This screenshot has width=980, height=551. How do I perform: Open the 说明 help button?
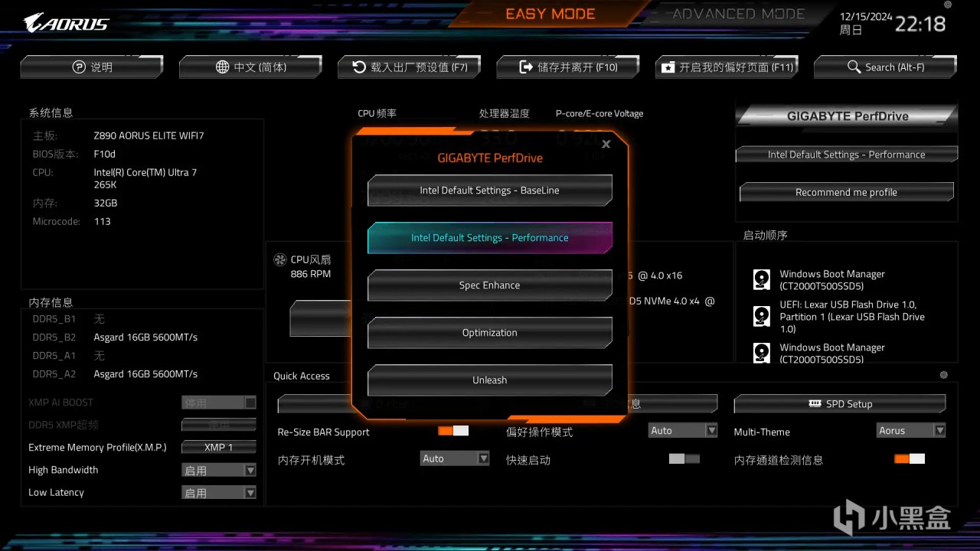point(92,67)
